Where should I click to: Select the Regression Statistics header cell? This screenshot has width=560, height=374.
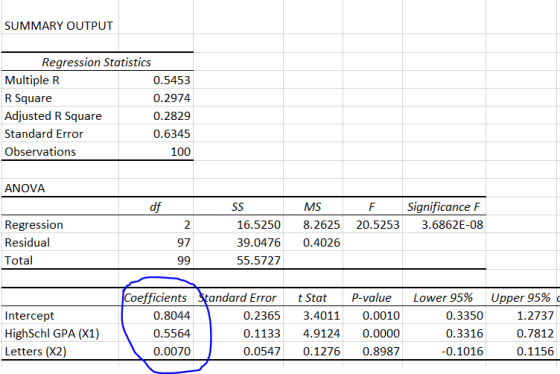[96, 63]
